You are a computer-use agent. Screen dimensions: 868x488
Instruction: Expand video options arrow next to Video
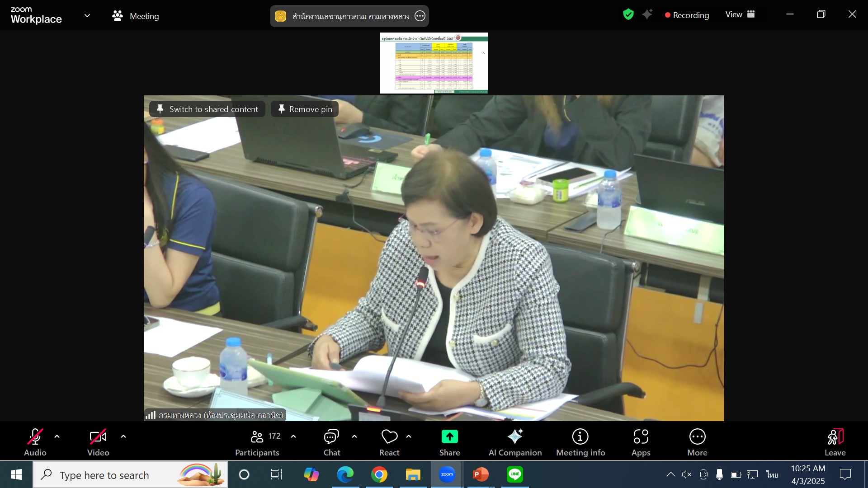[x=123, y=436]
